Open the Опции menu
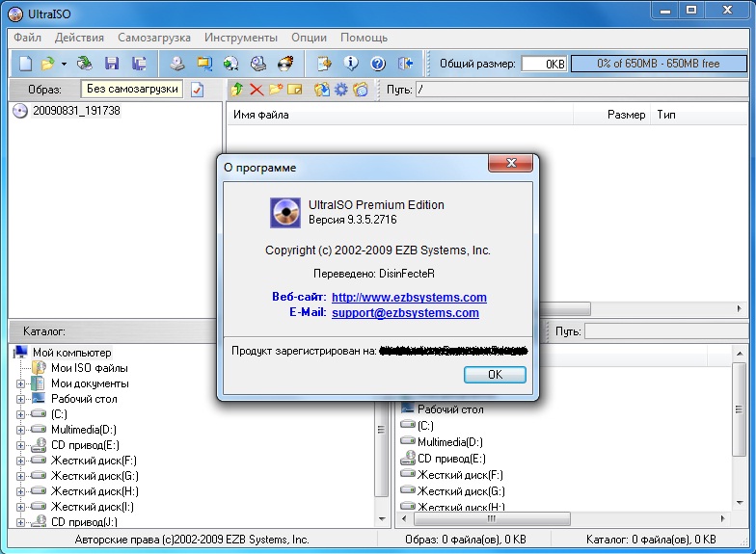 [309, 38]
